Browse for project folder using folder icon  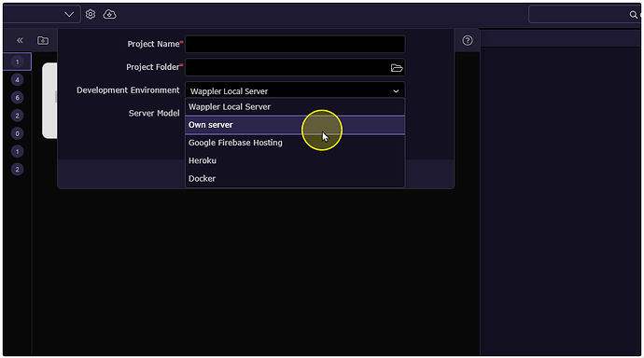click(397, 68)
